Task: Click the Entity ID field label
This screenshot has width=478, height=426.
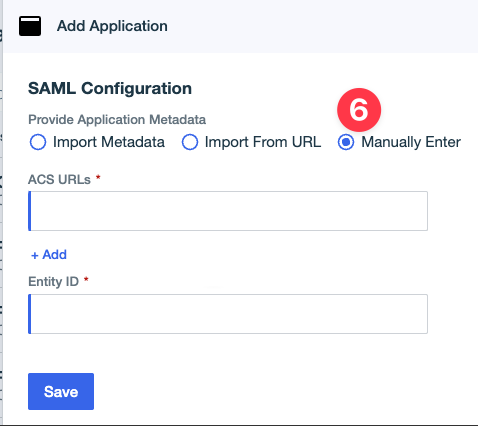Action: click(54, 282)
